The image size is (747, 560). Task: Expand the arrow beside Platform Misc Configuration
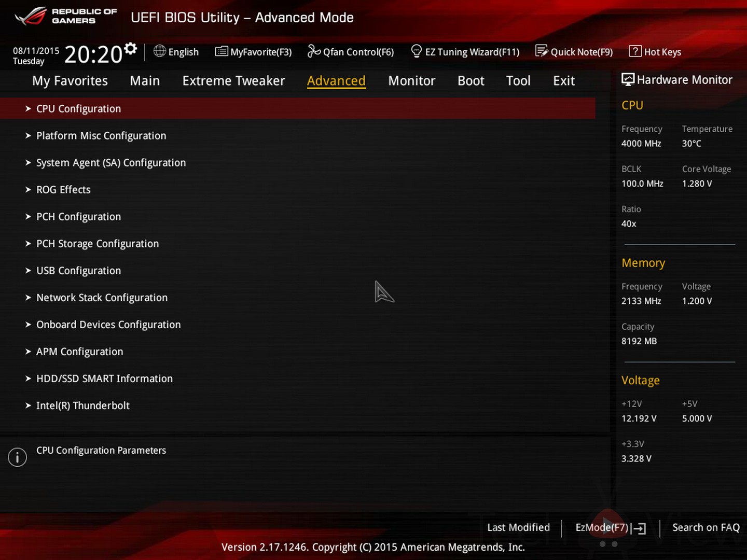pyautogui.click(x=28, y=135)
